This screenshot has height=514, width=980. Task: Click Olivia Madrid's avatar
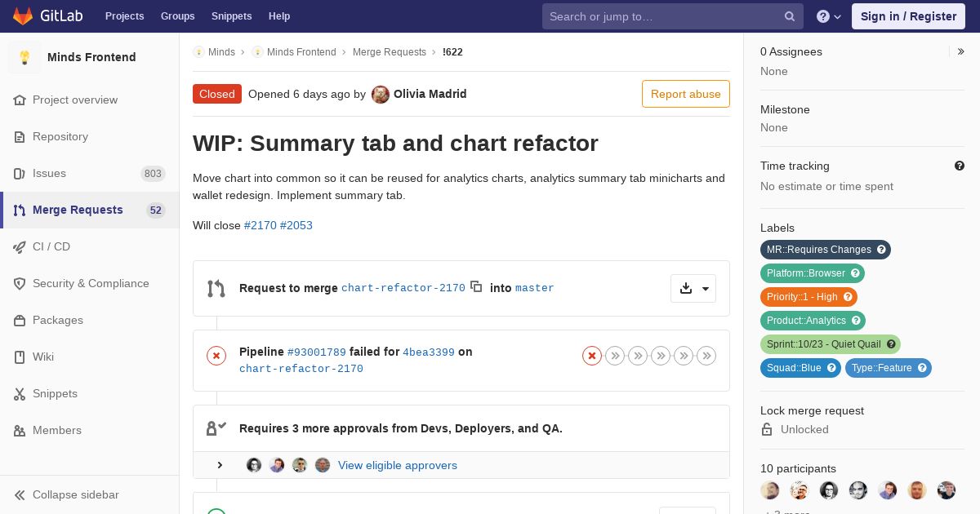[381, 95]
